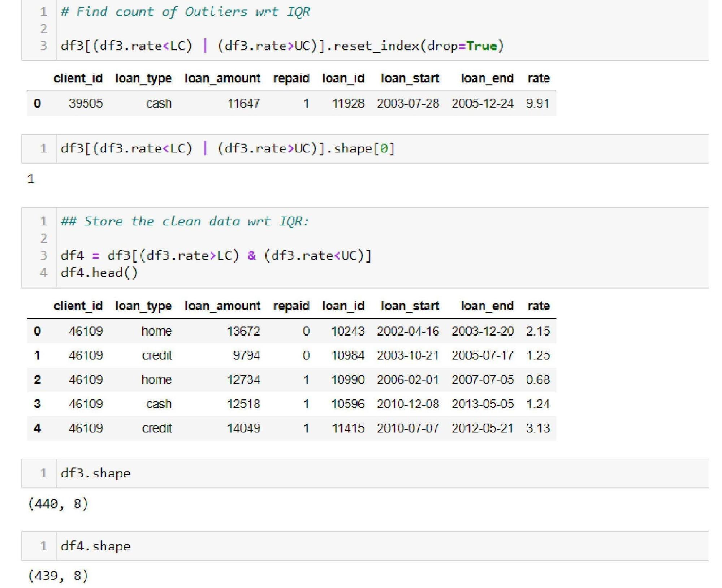Select loan_end date 2013-05-05
Screen dimensions: 722x588
tap(483, 404)
